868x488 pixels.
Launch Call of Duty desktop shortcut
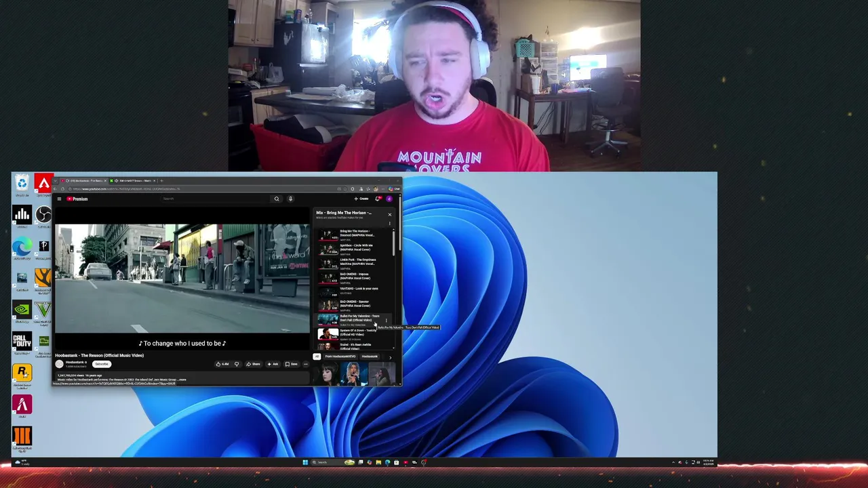pyautogui.click(x=22, y=342)
